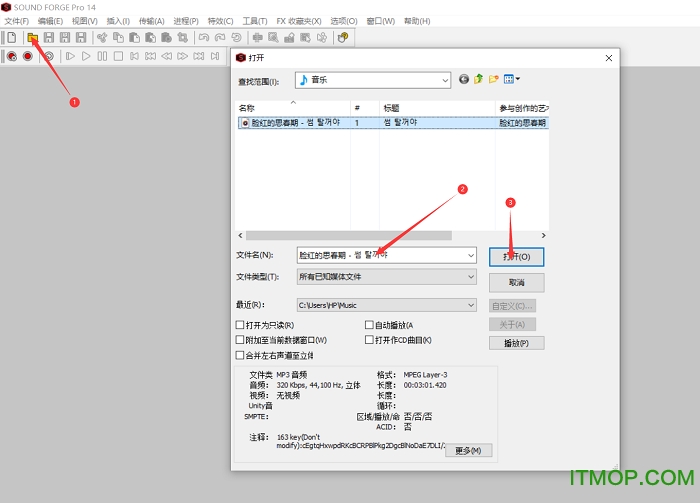
Task: Toggle the 自动播放 (auto play) checkbox
Action: 369,325
